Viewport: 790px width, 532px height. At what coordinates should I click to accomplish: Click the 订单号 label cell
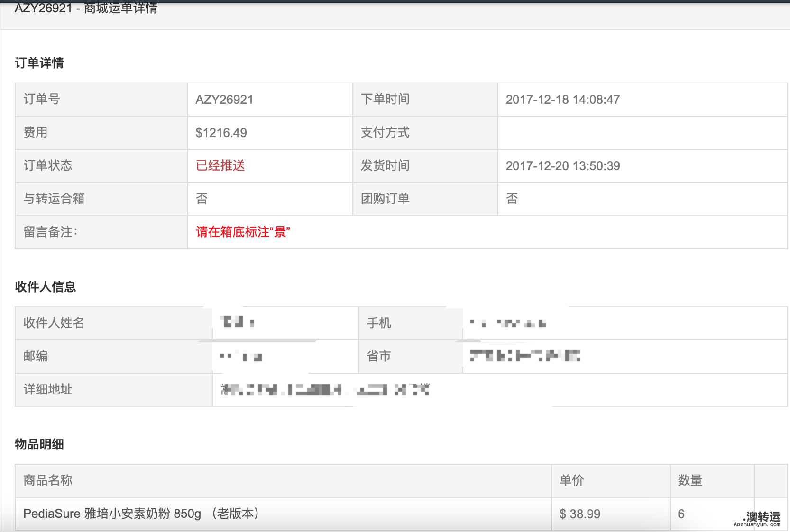(101, 100)
